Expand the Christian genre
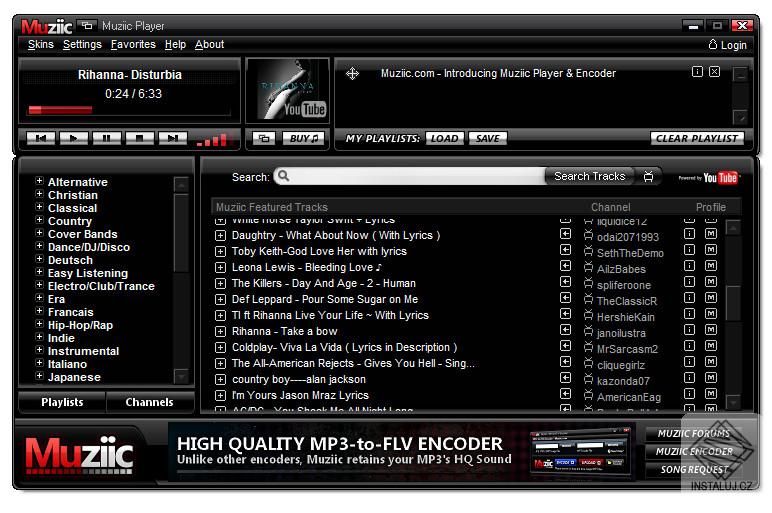This screenshot has width=772, height=513. click(39, 194)
